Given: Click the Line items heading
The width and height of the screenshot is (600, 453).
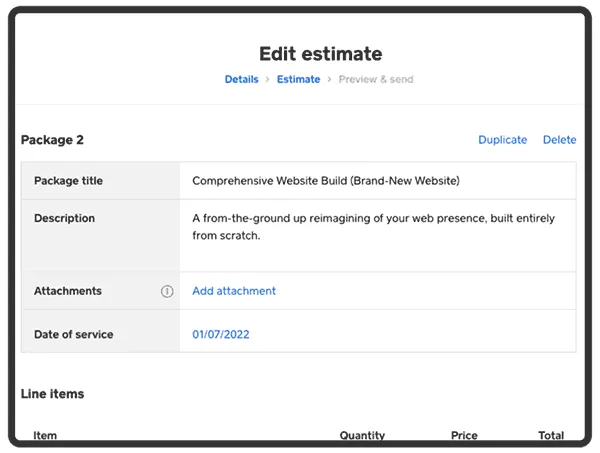Looking at the screenshot, I should click(x=52, y=394).
